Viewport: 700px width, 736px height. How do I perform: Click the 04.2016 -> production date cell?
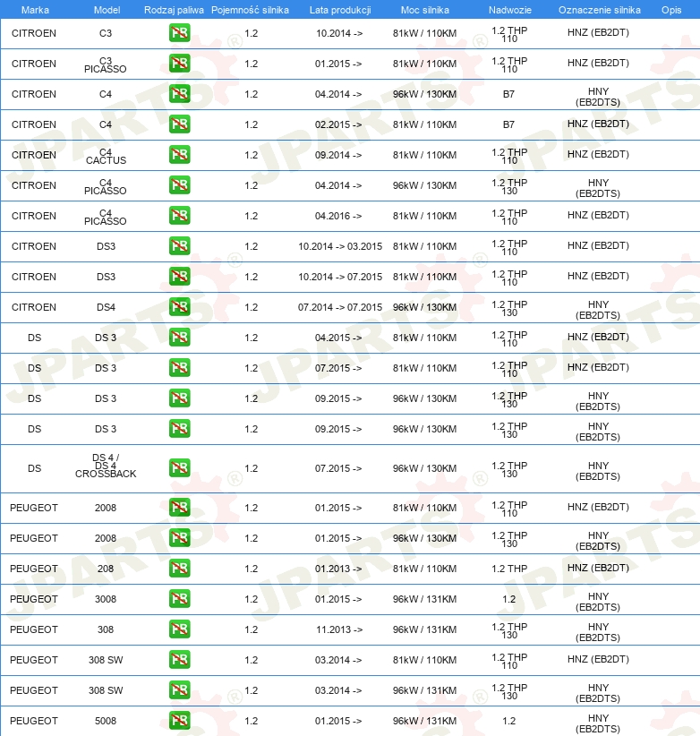coord(338,216)
